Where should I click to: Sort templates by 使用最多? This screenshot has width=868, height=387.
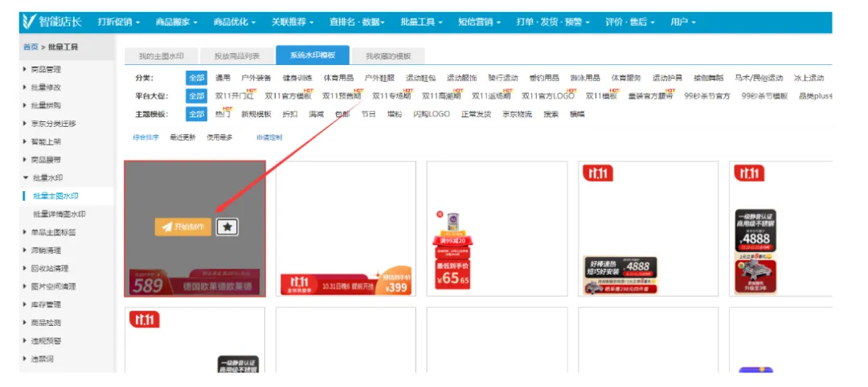coord(219,137)
